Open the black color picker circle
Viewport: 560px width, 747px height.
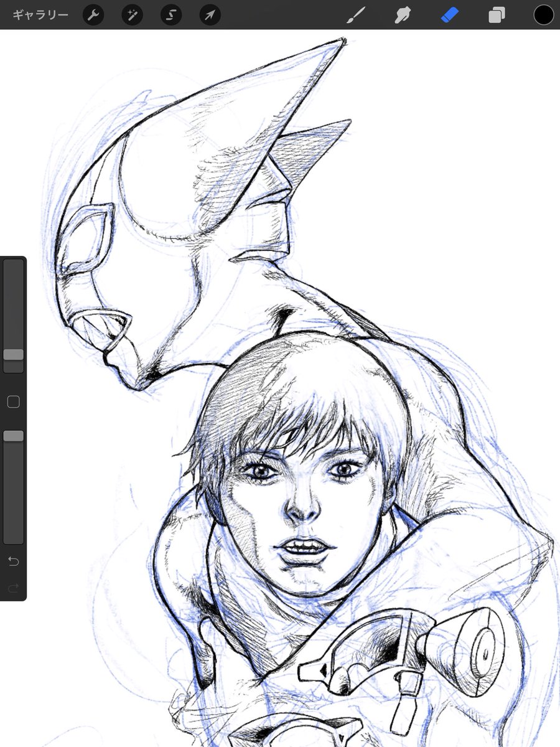543,15
